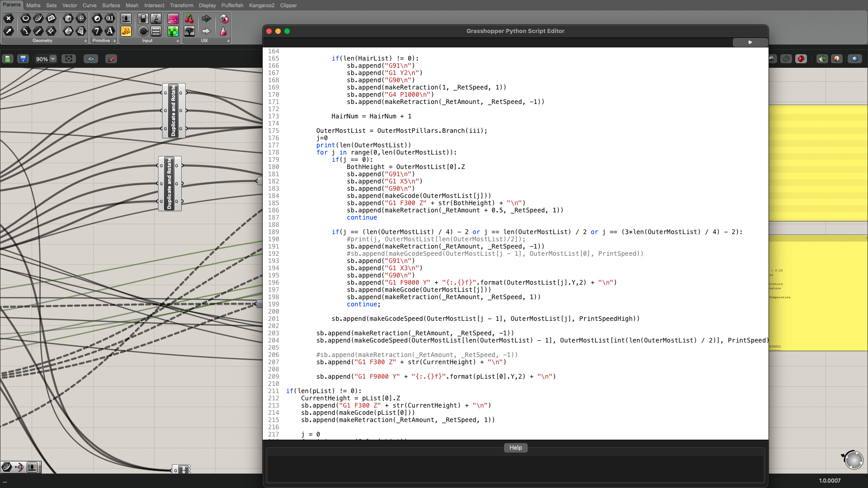Open a definition with the folder icon
This screenshot has width=868, height=488.
coord(8,59)
